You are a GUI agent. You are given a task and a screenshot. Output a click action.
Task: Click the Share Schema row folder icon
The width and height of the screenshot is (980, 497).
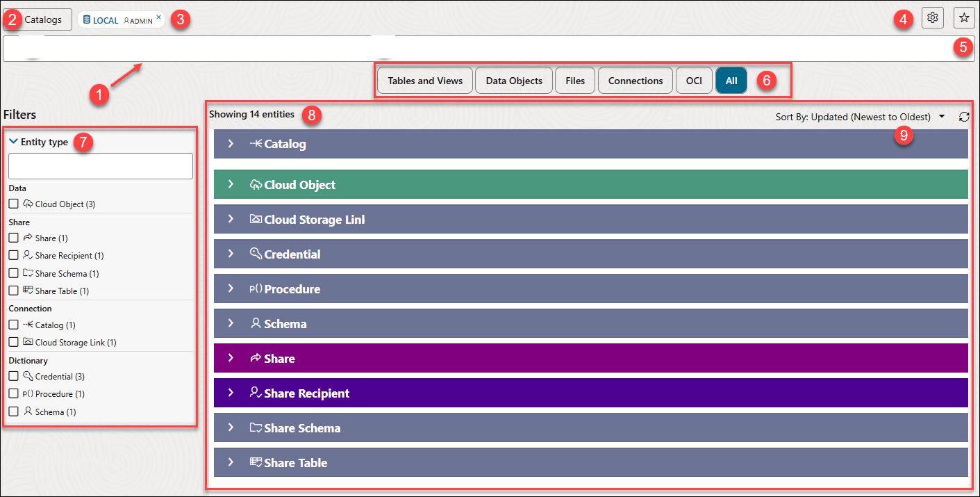(256, 427)
